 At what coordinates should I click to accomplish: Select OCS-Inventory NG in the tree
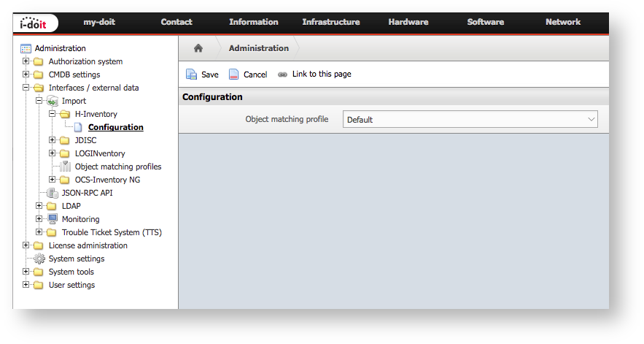pos(107,180)
